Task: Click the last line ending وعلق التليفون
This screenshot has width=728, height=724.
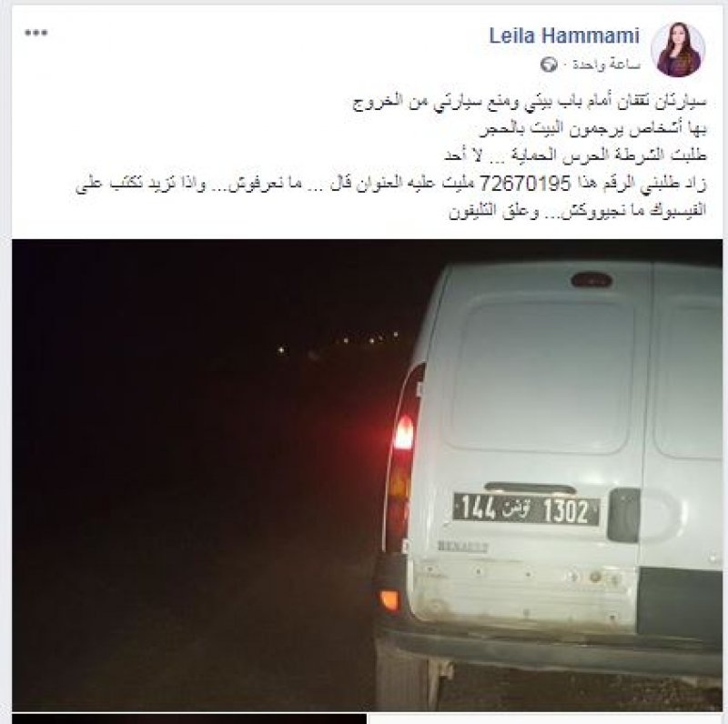Action: click(x=577, y=211)
